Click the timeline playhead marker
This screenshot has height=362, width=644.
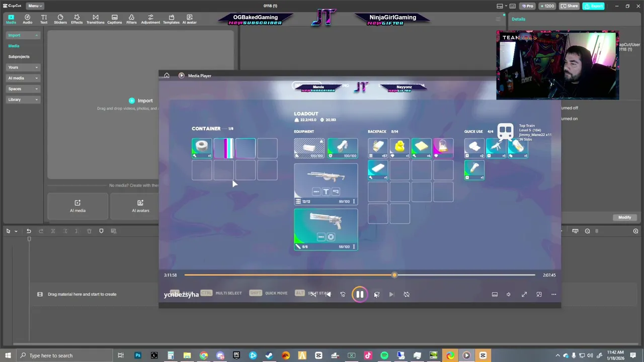[29, 239]
